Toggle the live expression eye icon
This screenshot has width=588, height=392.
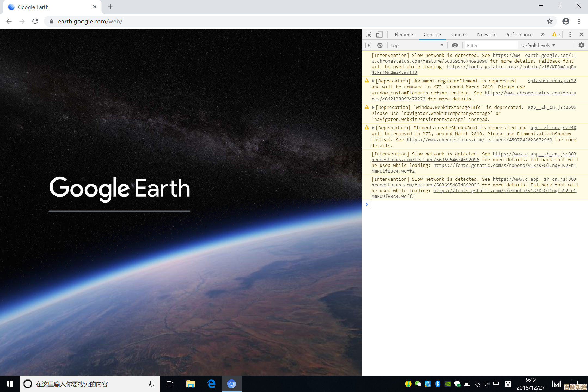click(x=455, y=45)
